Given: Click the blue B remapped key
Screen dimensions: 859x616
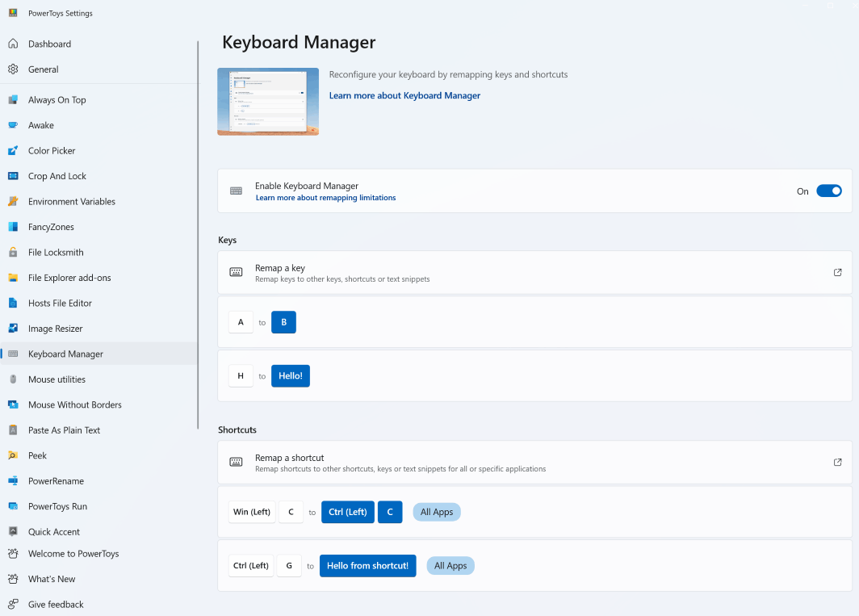Looking at the screenshot, I should point(284,322).
